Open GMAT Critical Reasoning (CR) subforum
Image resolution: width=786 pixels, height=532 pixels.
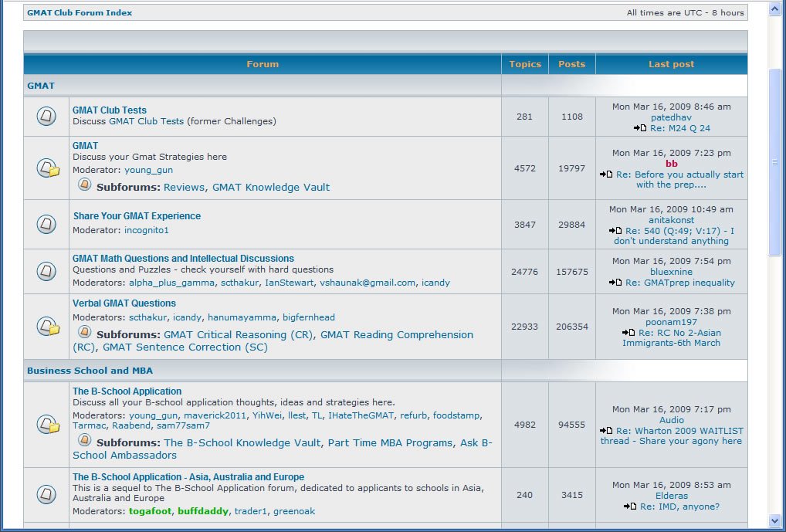click(x=239, y=334)
